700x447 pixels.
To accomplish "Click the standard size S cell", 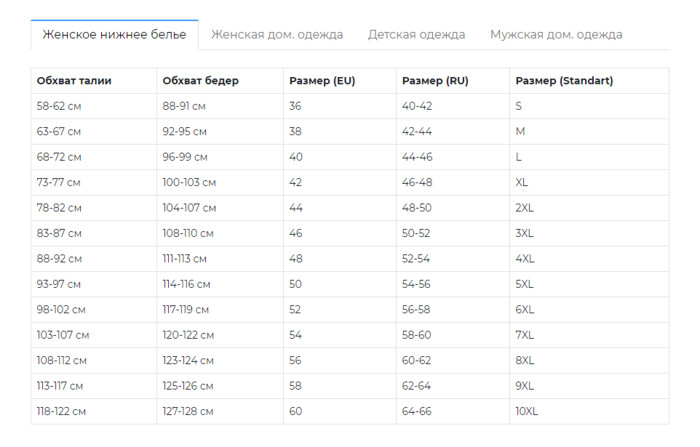I will pos(518,106).
